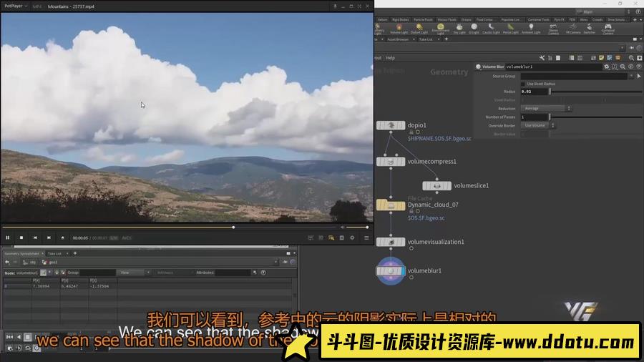Select the volumecompress1 node
Image resolution: width=644 pixels, height=362 pixels.
click(x=391, y=162)
